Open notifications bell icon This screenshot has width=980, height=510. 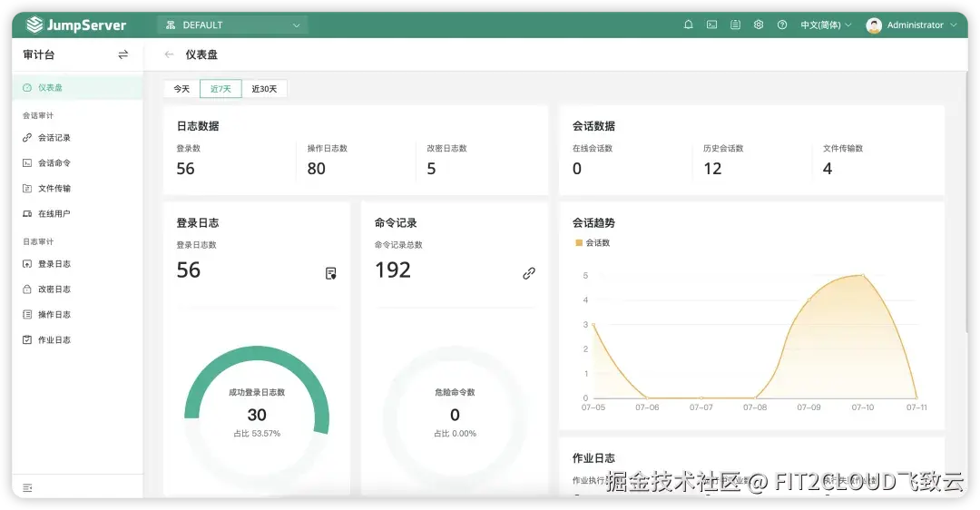[688, 25]
